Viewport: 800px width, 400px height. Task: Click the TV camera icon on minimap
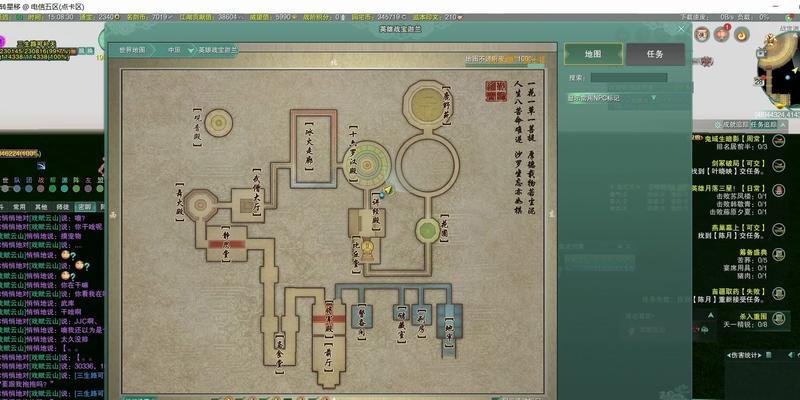(x=762, y=53)
